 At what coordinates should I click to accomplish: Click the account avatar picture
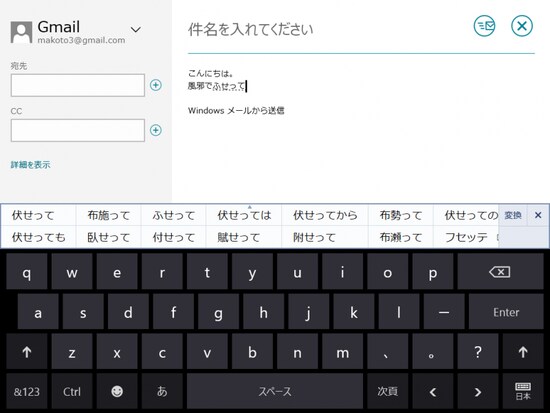(21, 32)
